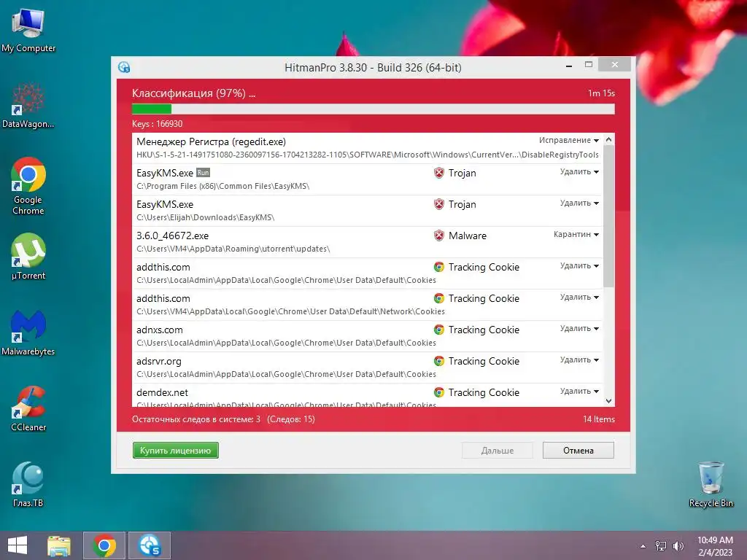Open the Исправление dropdown for regedit.exe
This screenshot has width=747, height=560.
[569, 140]
